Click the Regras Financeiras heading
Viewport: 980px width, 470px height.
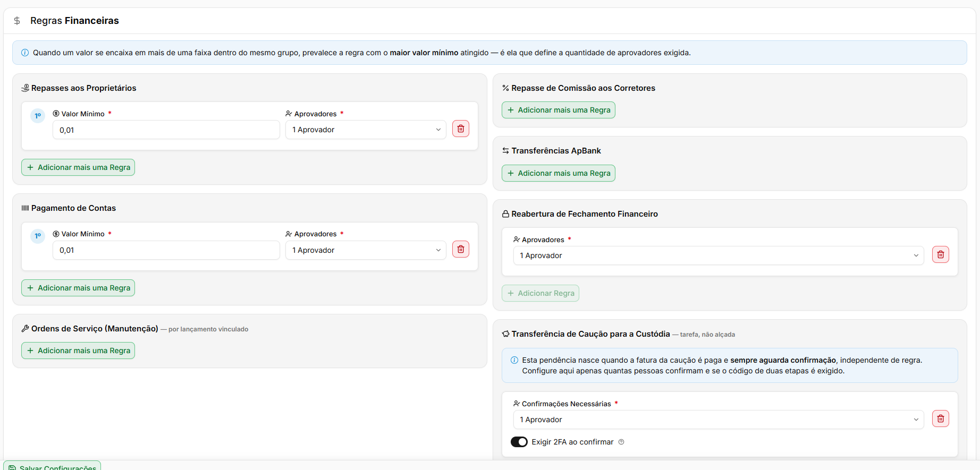(x=74, y=21)
